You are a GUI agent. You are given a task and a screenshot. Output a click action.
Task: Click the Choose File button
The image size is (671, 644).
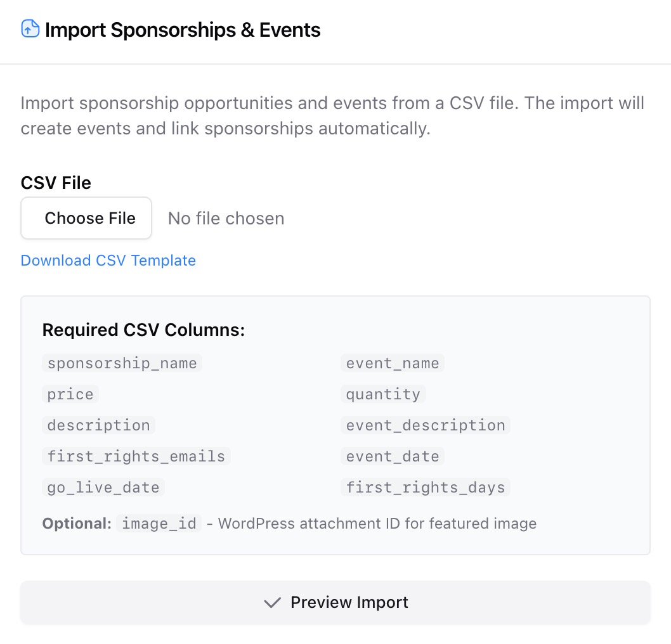point(86,218)
